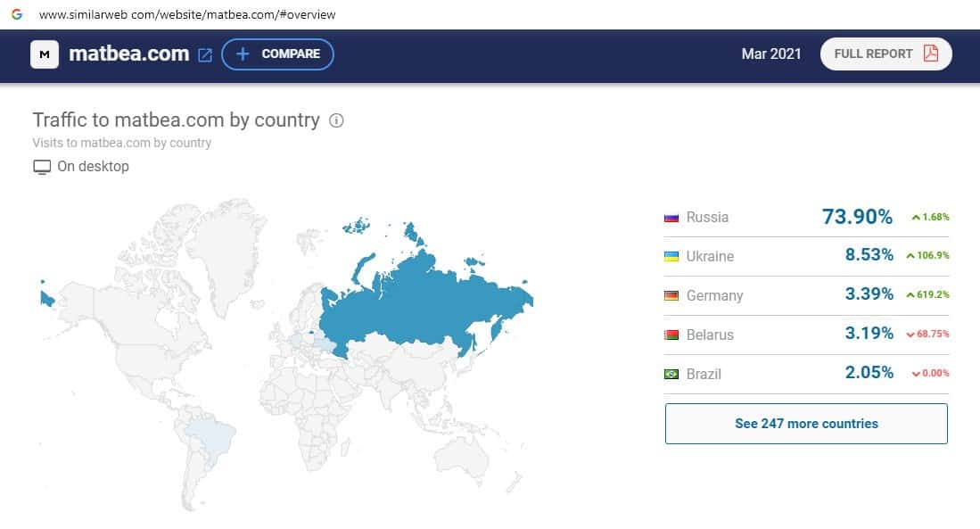Viewport: 980px width, 529px height.
Task: Click the Ukraine flag icon
Action: [x=671, y=256]
